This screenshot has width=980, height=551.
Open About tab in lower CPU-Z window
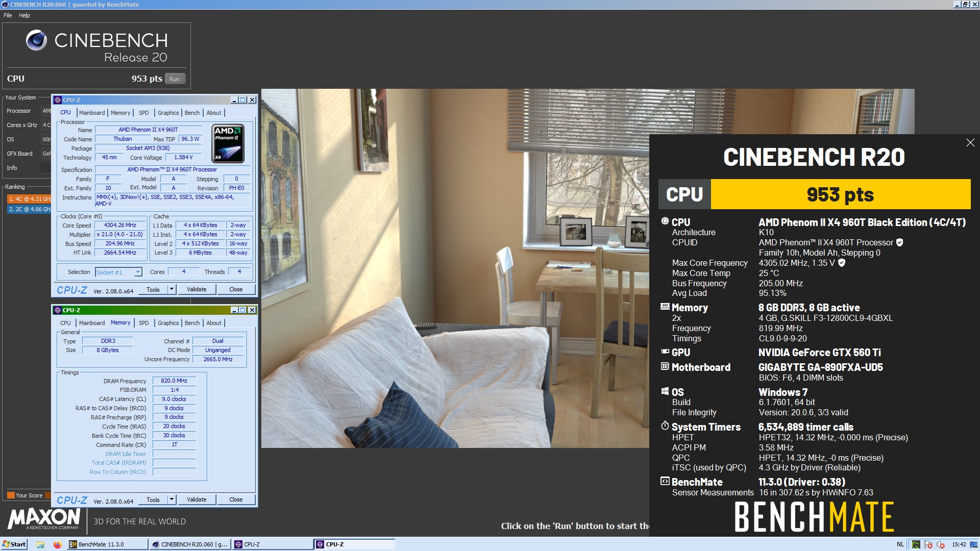pyautogui.click(x=214, y=323)
